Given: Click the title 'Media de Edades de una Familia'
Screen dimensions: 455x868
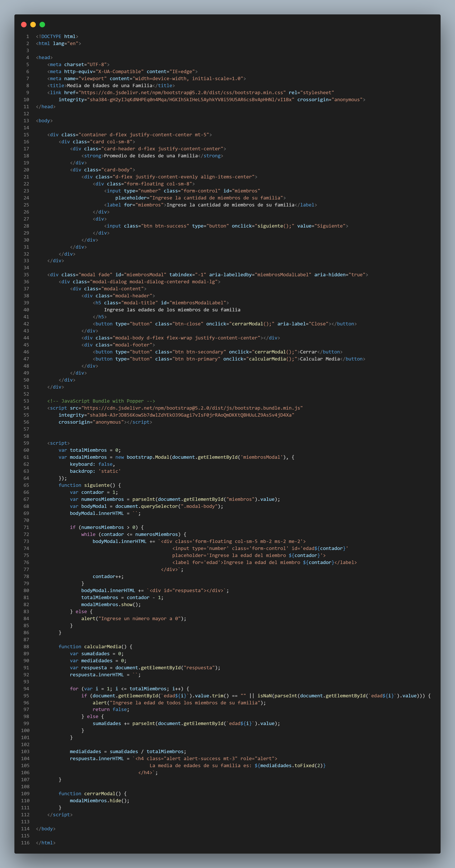Looking at the screenshot, I should click(x=110, y=86).
